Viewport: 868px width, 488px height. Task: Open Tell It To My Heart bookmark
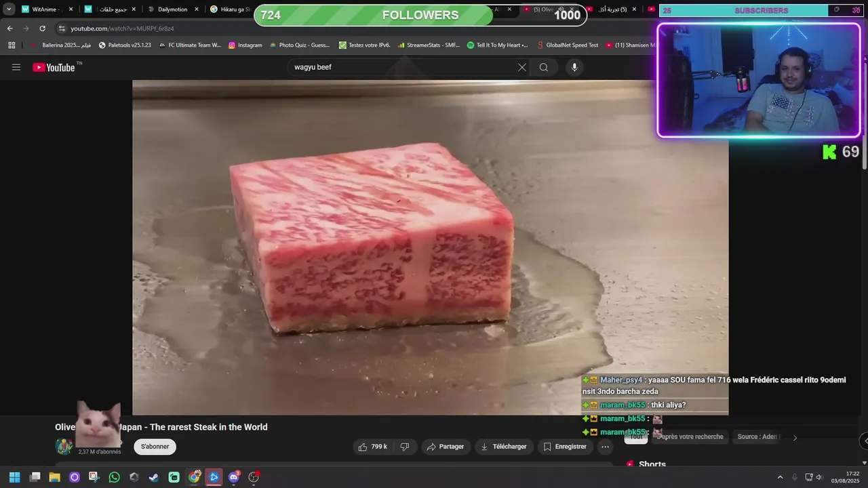coord(497,45)
